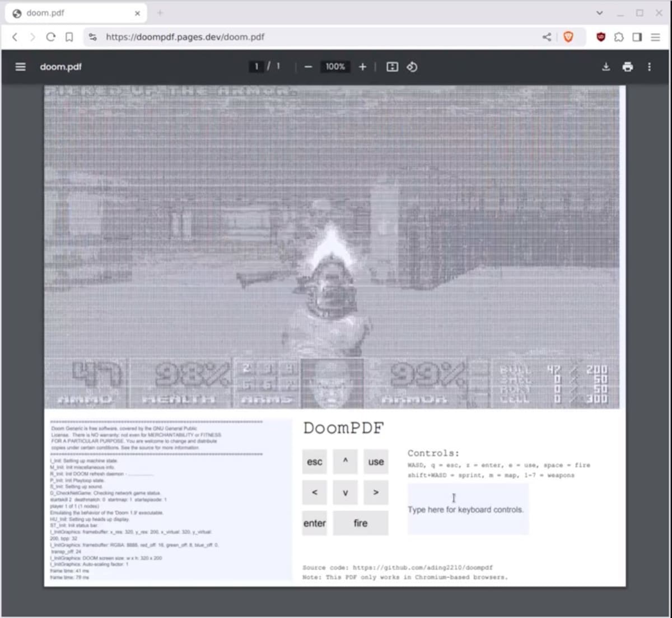
Task: Turn right with the > button
Action: 376,492
